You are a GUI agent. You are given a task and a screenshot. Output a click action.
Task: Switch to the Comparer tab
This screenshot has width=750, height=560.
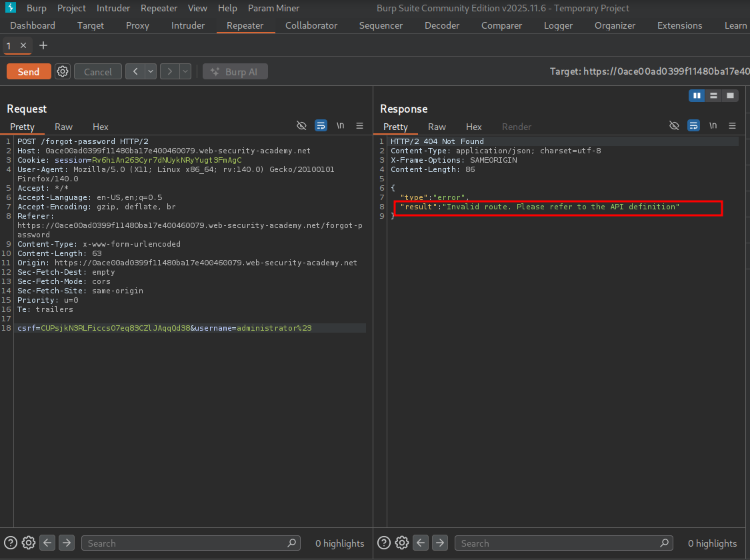click(x=501, y=25)
